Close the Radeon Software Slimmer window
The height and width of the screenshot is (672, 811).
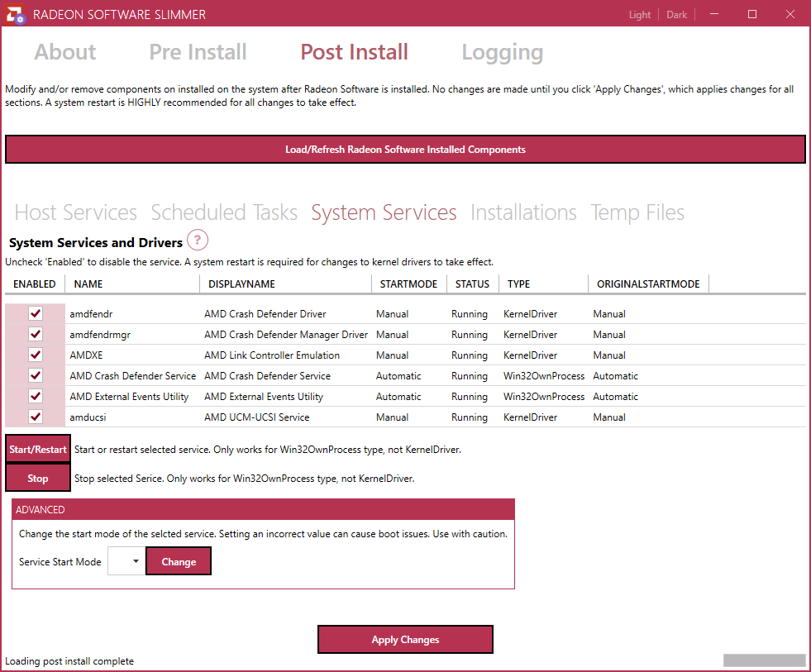[x=790, y=14]
